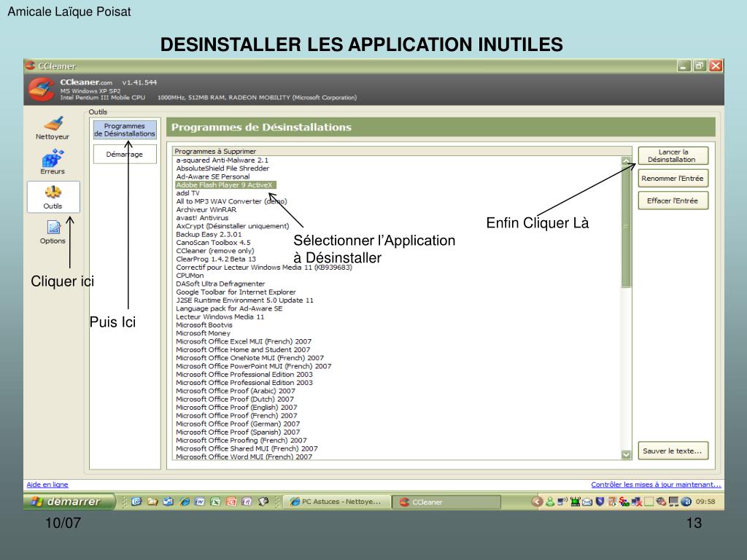Select AxCrypt (Désinstaller uniquement) entry
Image resolution: width=747 pixels, height=560 pixels.
(233, 226)
